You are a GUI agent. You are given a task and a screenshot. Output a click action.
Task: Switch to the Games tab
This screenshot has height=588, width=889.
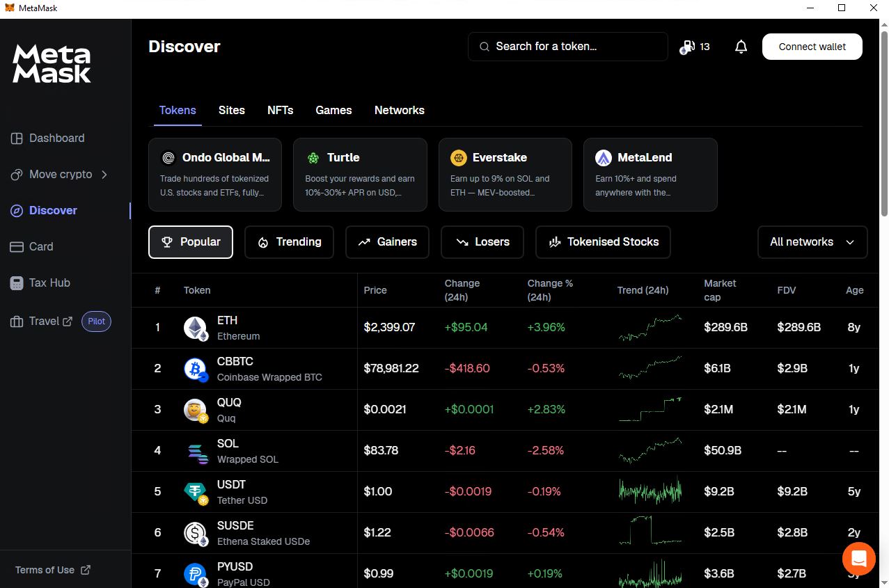[333, 110]
